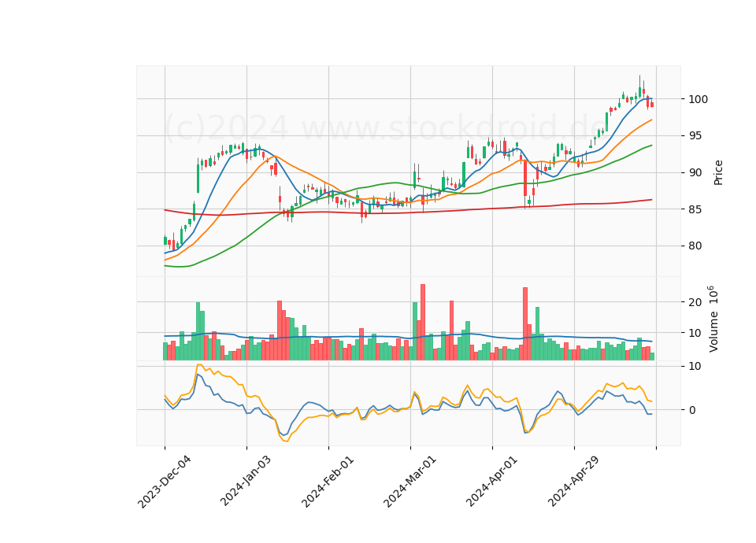Click the 90 price axis tick label
756x543 pixels.
pos(695,172)
